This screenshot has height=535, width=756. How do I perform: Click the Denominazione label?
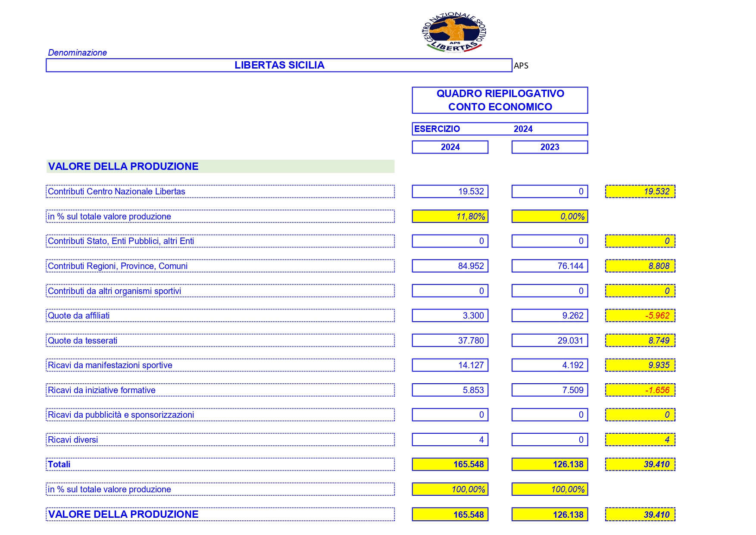point(77,53)
